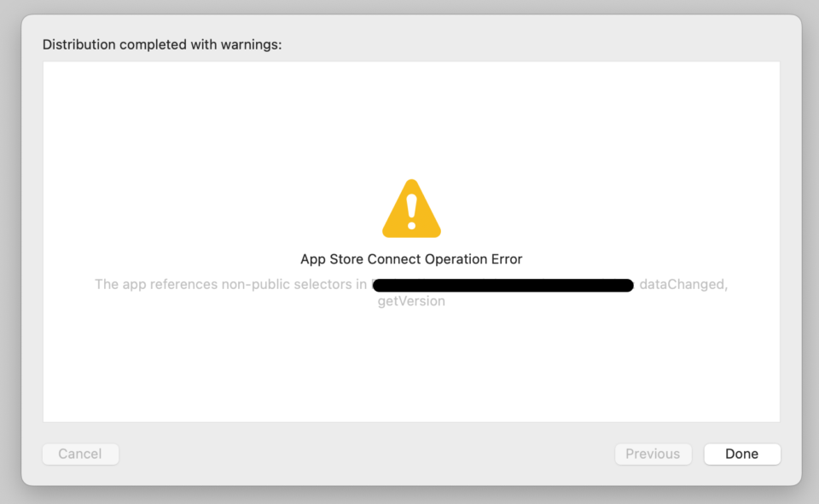
Task: Go back with the Previous button
Action: 653,454
